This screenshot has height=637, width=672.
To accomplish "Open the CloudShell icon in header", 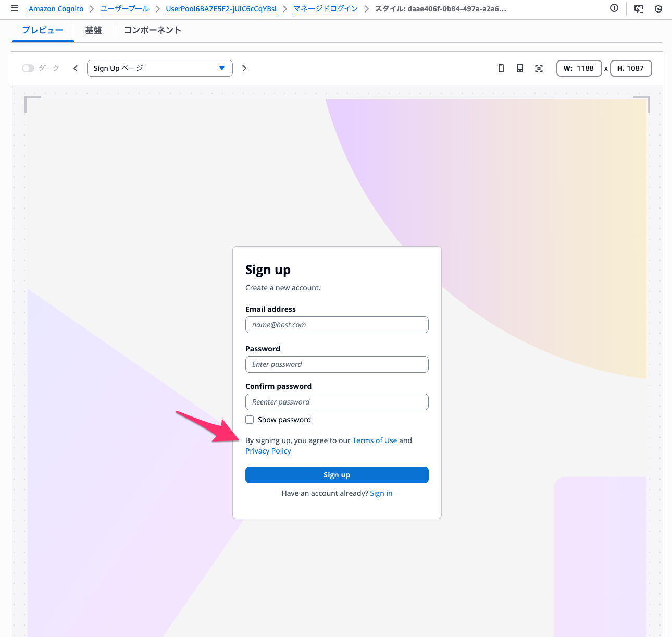I will pos(638,9).
